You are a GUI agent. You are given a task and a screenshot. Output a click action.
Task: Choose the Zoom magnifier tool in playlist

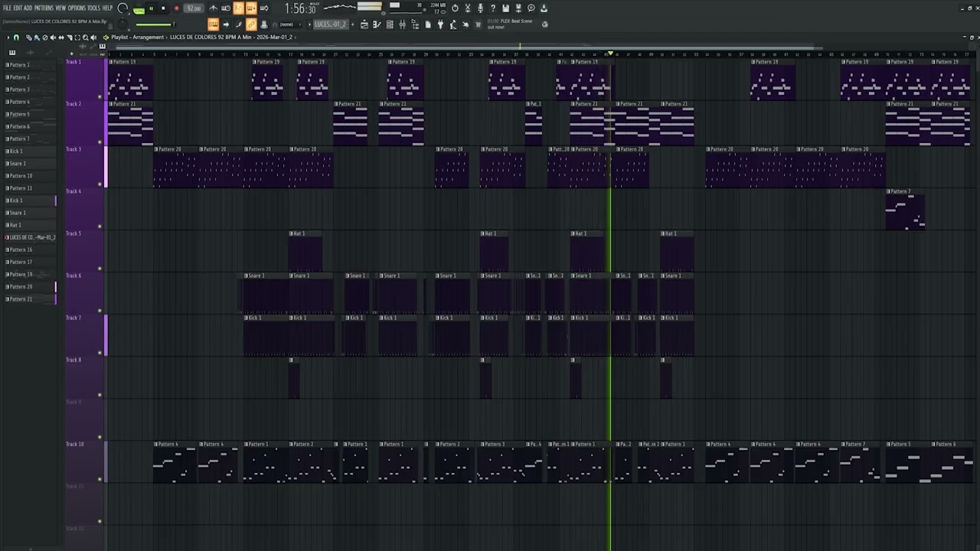(x=86, y=37)
